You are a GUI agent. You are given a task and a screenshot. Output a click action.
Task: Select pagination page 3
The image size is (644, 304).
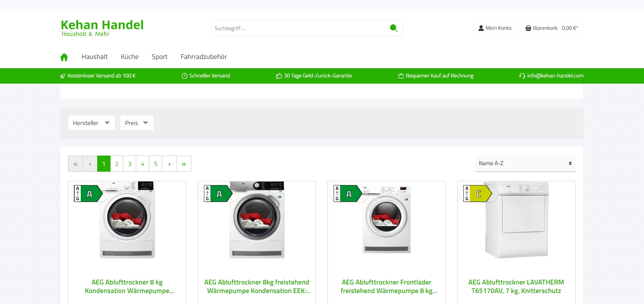[x=130, y=164]
